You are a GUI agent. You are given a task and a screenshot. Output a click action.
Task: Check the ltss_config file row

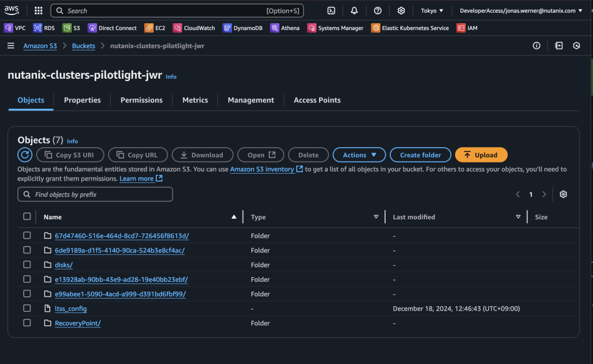point(27,308)
